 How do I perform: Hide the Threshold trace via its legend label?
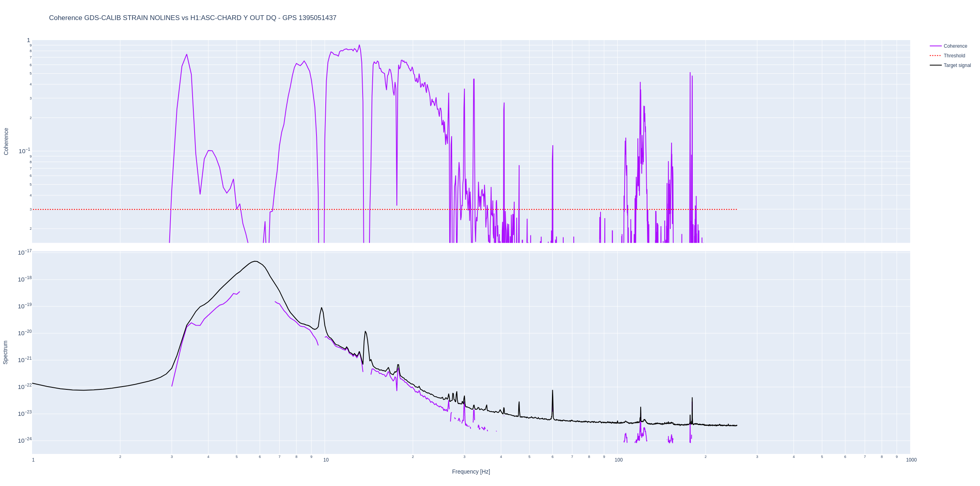pos(954,56)
